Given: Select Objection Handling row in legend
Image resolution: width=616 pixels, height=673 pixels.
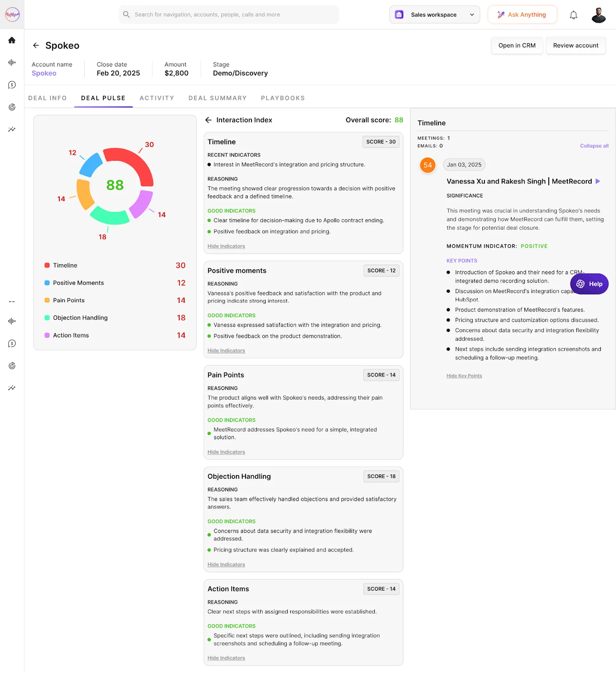Looking at the screenshot, I should (115, 318).
